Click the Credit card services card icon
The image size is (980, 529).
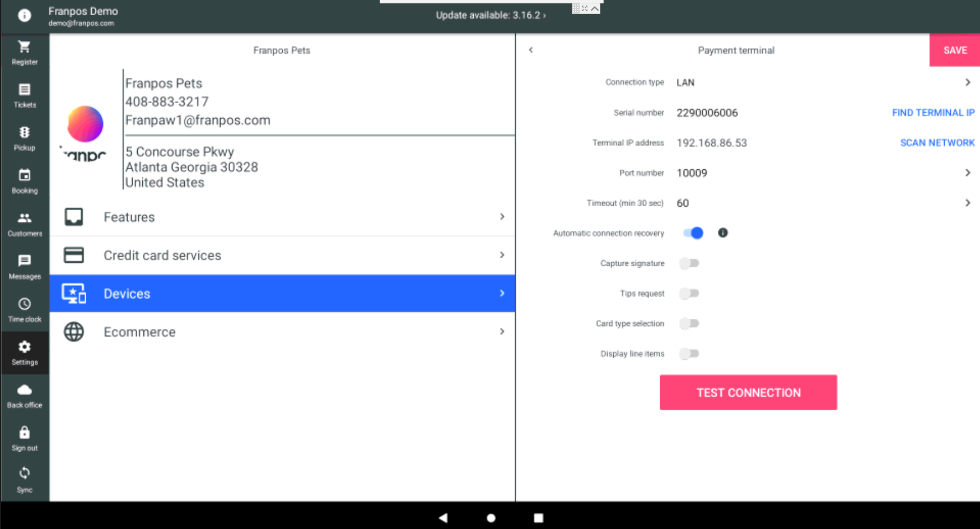[74, 255]
